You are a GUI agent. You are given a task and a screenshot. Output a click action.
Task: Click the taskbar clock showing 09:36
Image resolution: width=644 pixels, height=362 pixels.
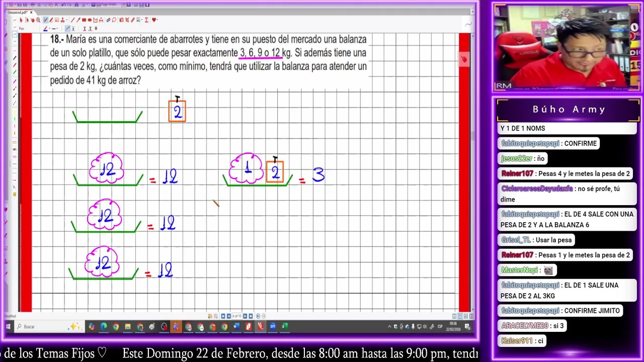tap(453, 326)
